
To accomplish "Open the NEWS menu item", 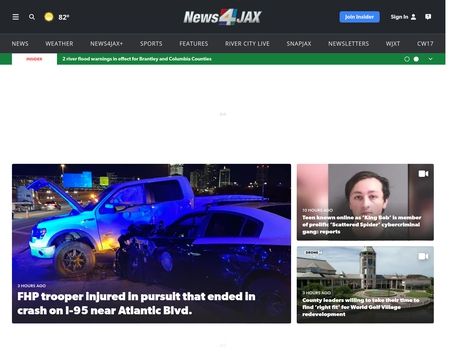I will pyautogui.click(x=20, y=44).
